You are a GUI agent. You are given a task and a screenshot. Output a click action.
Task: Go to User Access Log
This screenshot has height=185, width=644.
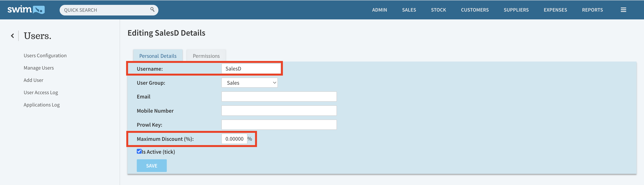click(x=41, y=92)
